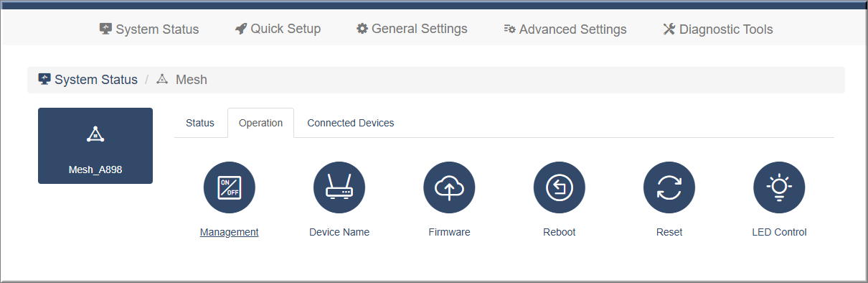Select the Operation tab
Screen dimensions: 868x283
pos(261,123)
